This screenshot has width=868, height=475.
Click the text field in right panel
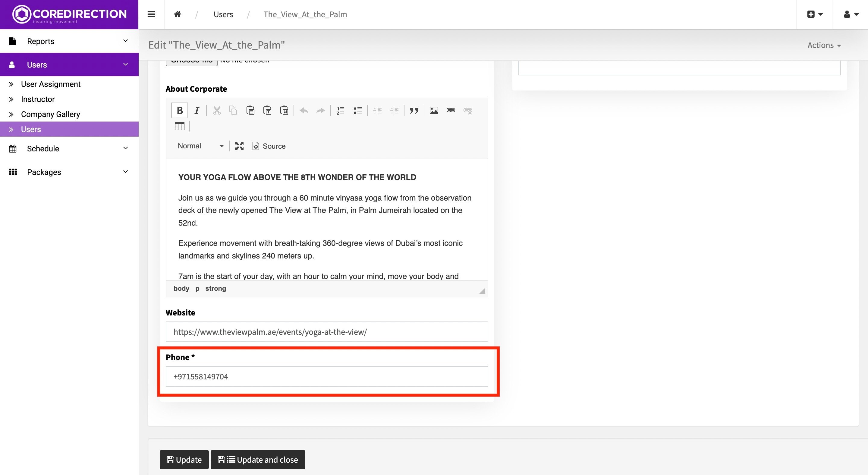(679, 68)
